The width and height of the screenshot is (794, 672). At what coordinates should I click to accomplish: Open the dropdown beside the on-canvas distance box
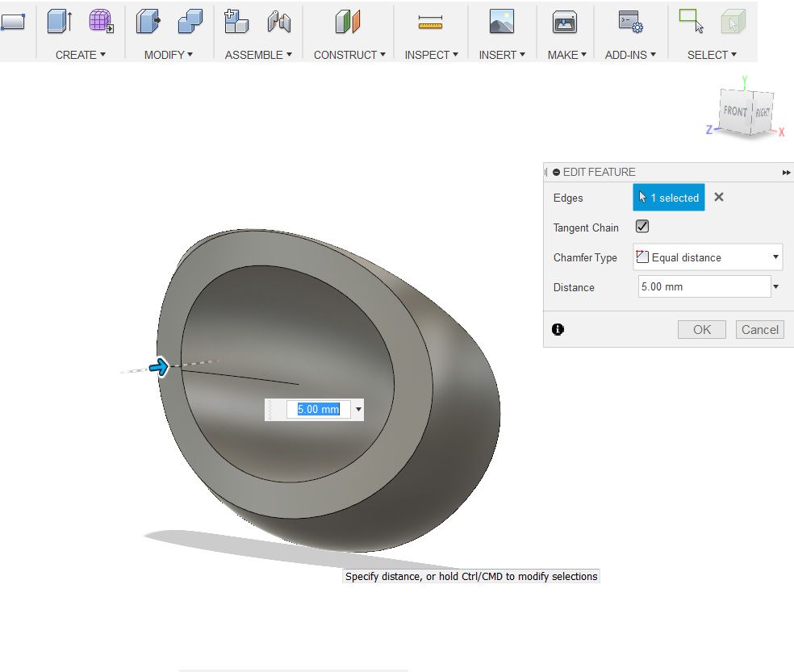[358, 410]
